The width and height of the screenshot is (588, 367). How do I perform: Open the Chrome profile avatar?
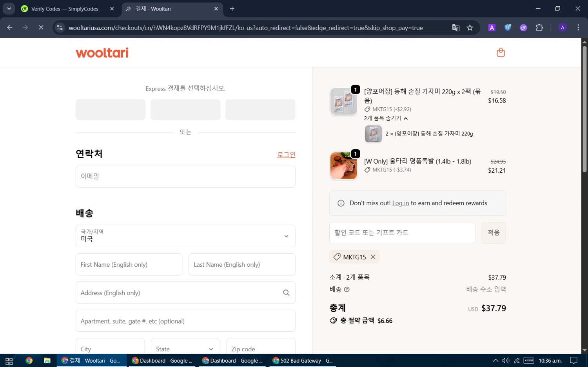point(563,27)
